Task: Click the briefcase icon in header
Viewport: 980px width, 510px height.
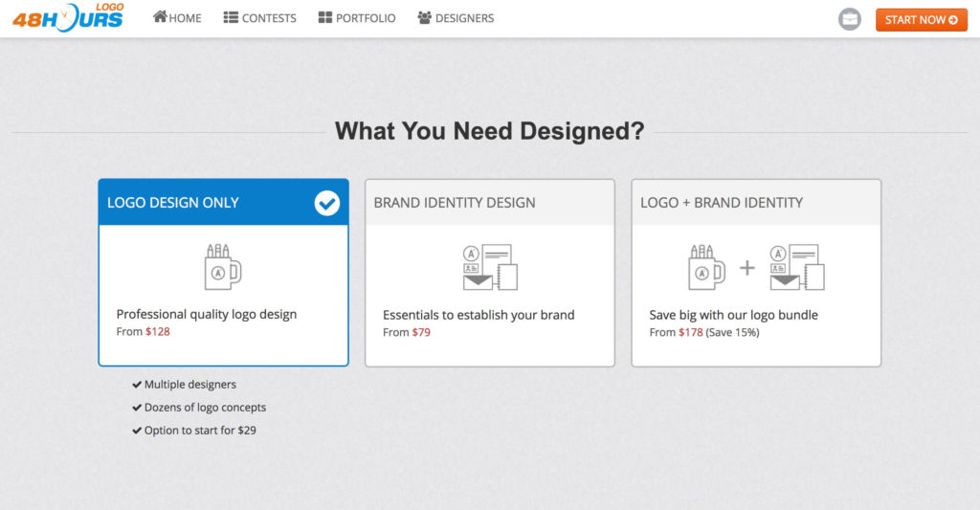Action: 849,19
